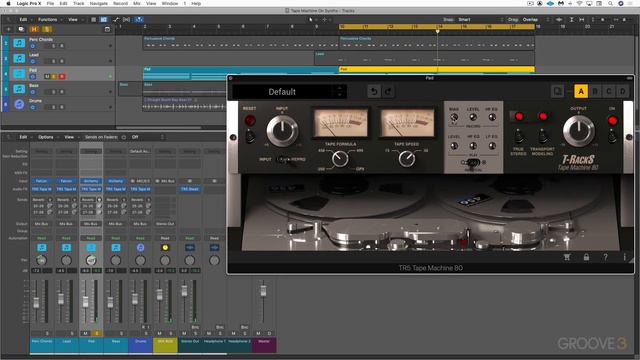
Task: Click the Pad channel pan knob
Action: pyautogui.click(x=91, y=260)
